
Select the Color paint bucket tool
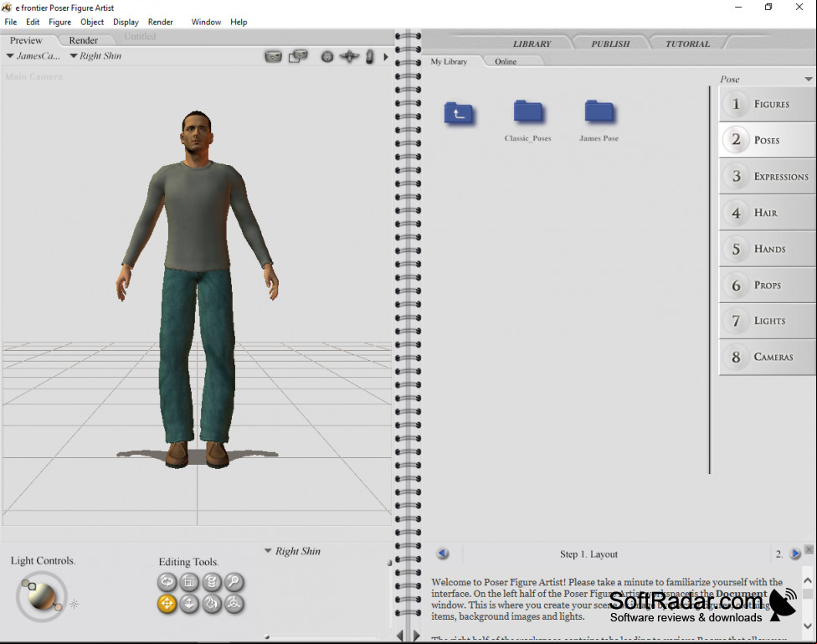pos(212,603)
